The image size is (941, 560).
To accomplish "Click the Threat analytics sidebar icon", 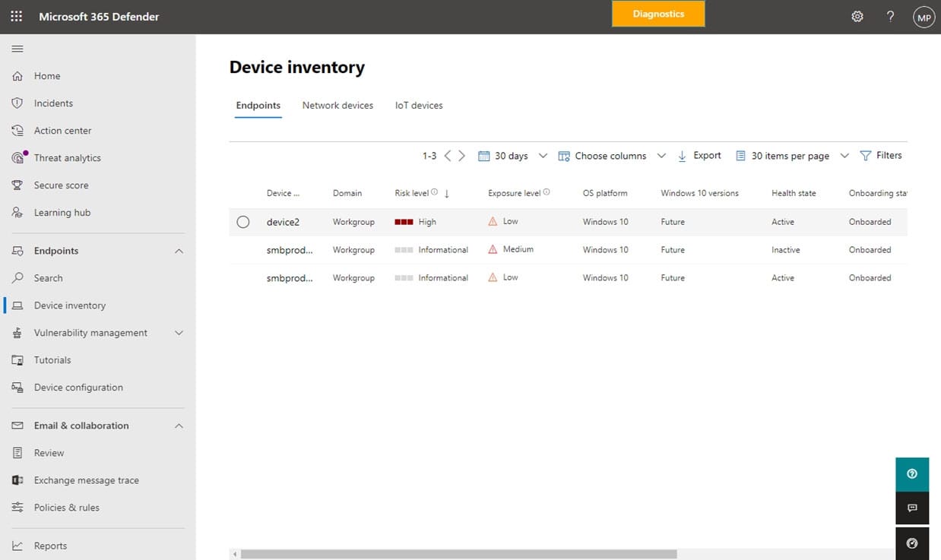I will [x=18, y=158].
